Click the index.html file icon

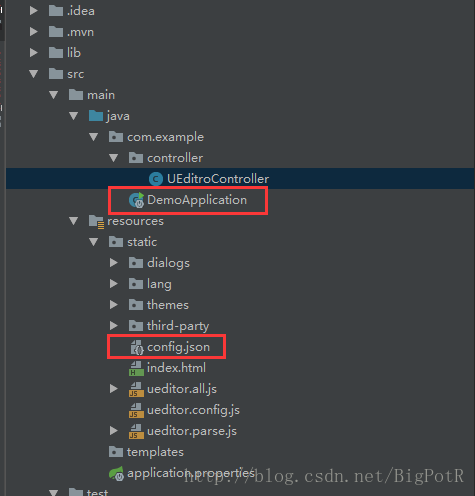136,368
